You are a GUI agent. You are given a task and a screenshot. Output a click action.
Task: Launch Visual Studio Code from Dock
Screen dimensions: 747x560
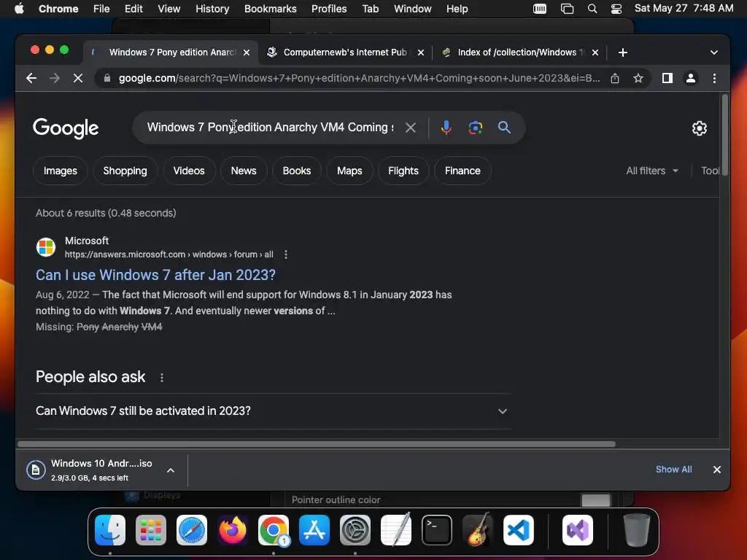519,530
